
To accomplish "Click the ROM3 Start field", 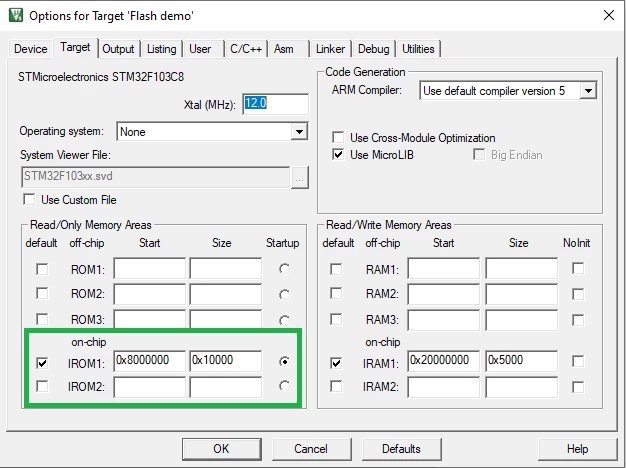I will [150, 319].
